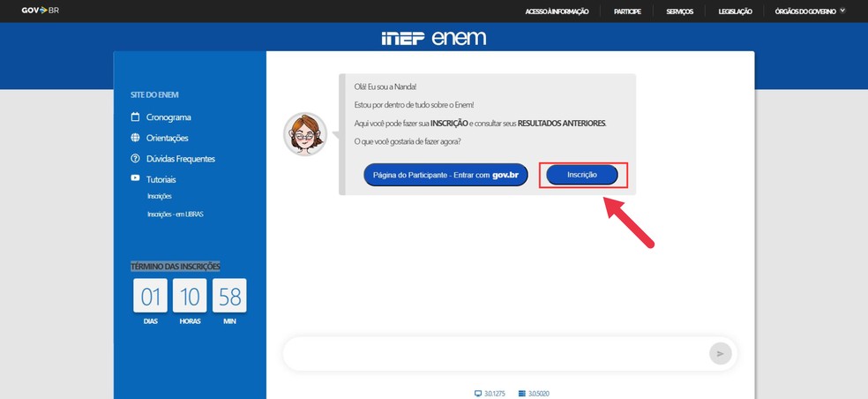Click the send message arrow button
Viewport: 868px width, 399px height.
(720, 354)
